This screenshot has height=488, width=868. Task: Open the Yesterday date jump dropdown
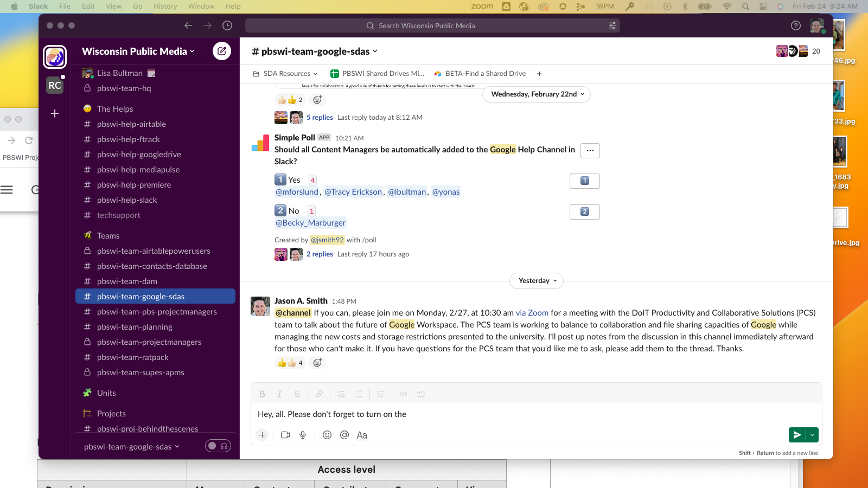tap(537, 281)
